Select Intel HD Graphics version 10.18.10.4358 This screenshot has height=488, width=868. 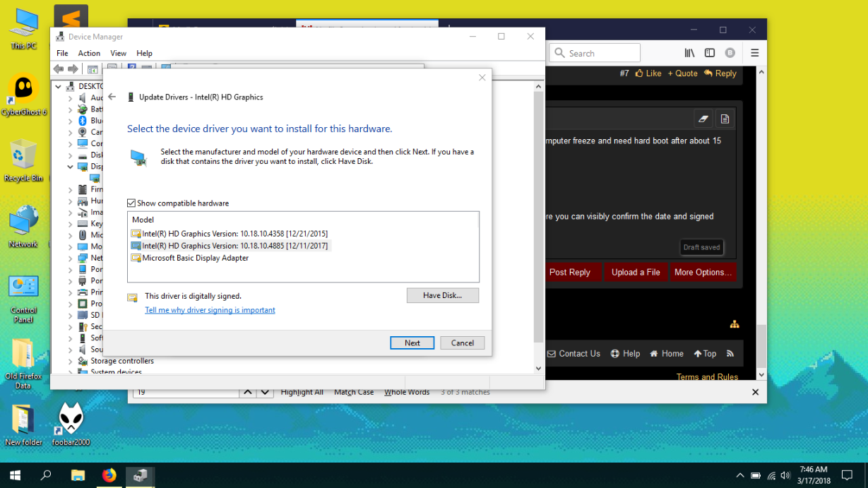(230, 233)
